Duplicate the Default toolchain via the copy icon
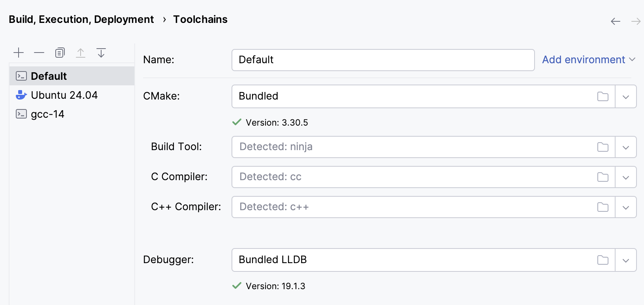The width and height of the screenshot is (644, 305). [60, 52]
